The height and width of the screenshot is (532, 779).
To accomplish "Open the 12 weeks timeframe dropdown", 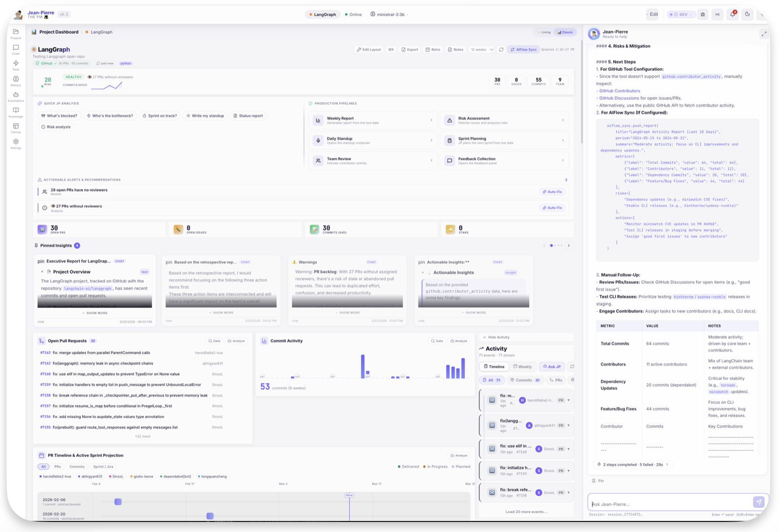I will point(482,49).
